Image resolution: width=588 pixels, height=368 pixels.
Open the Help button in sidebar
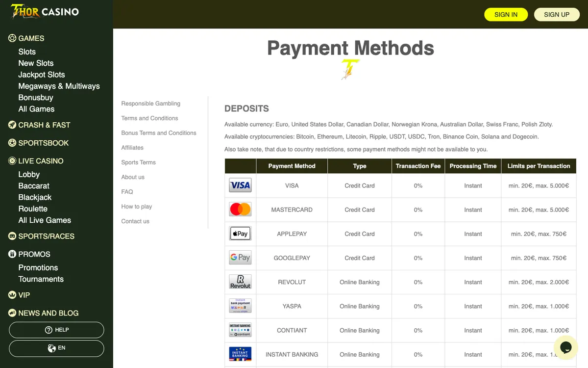coord(56,330)
